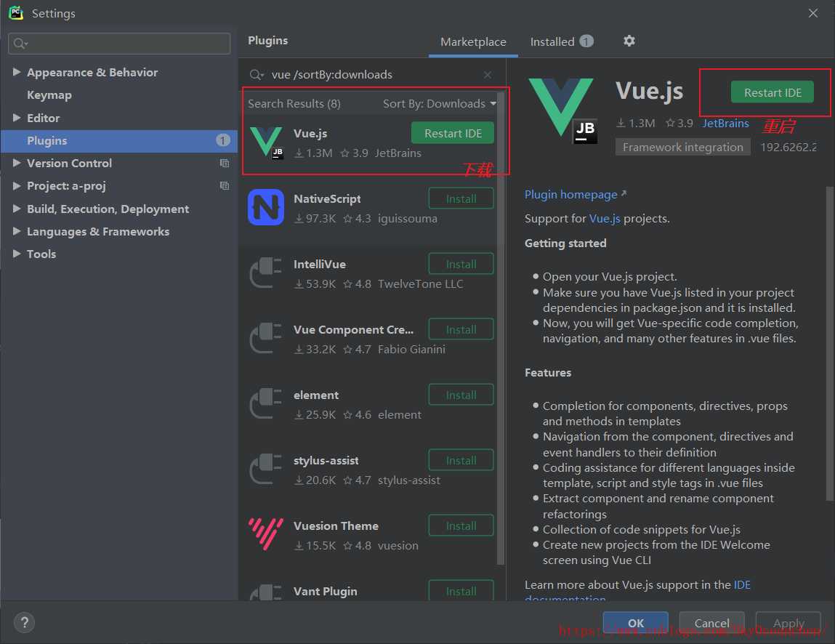835x644 pixels.
Task: Click the PyCharm icon in title bar
Action: tap(15, 13)
